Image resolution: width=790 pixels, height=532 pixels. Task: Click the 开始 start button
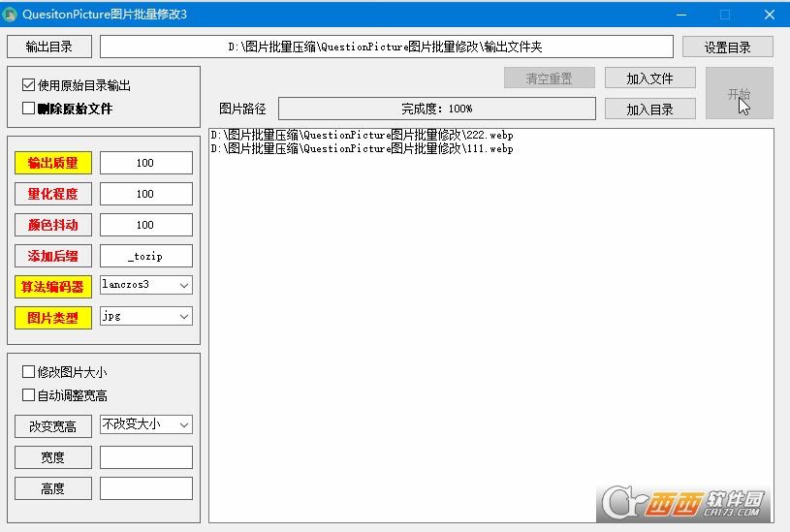740,94
